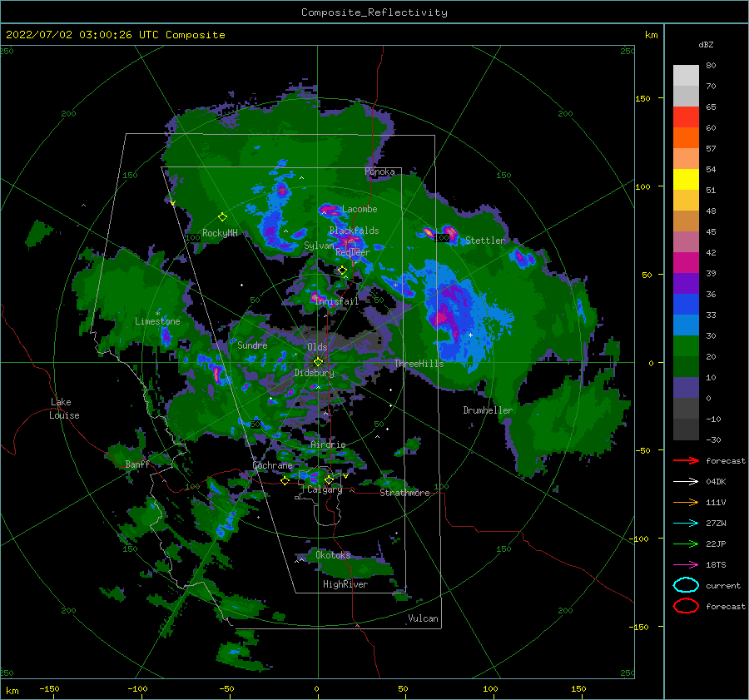Click the magenta 18TS arrow icon
749x700 pixels.
pyautogui.click(x=686, y=565)
